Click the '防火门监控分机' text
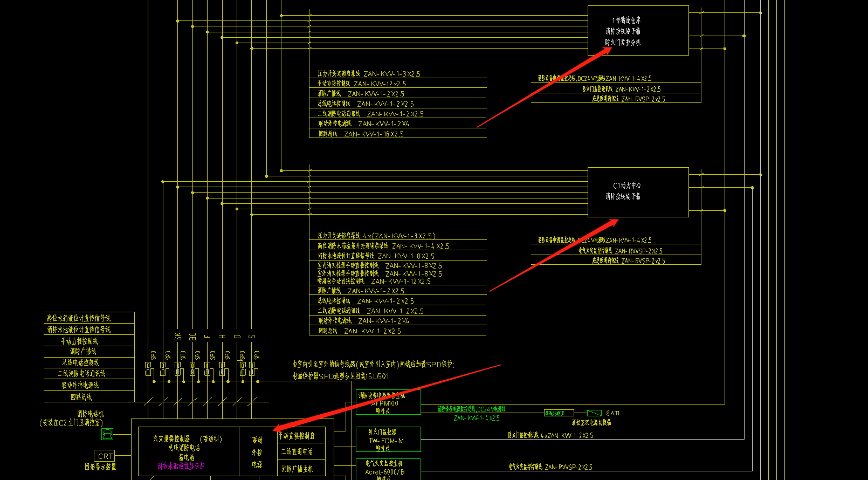 (623, 42)
